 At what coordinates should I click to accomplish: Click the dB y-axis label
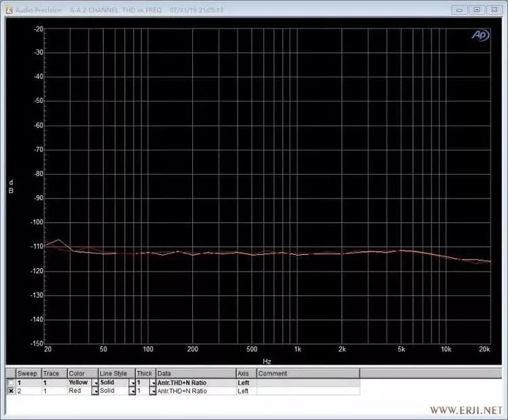(11, 187)
